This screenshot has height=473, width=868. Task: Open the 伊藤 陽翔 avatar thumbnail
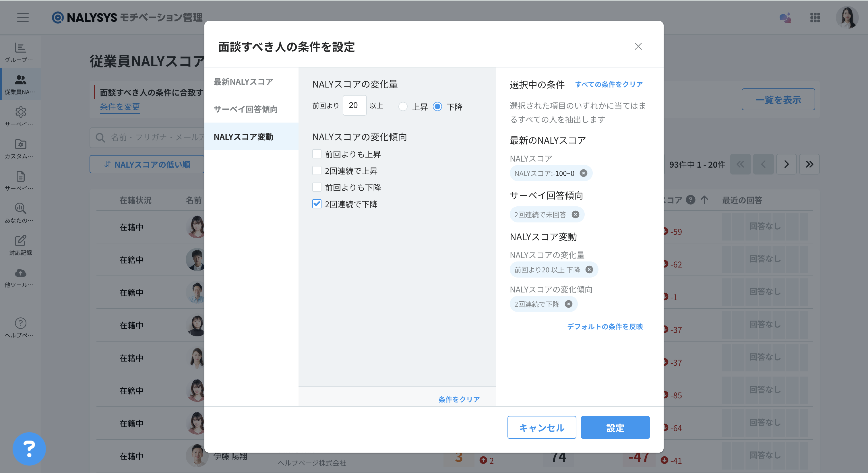click(197, 455)
